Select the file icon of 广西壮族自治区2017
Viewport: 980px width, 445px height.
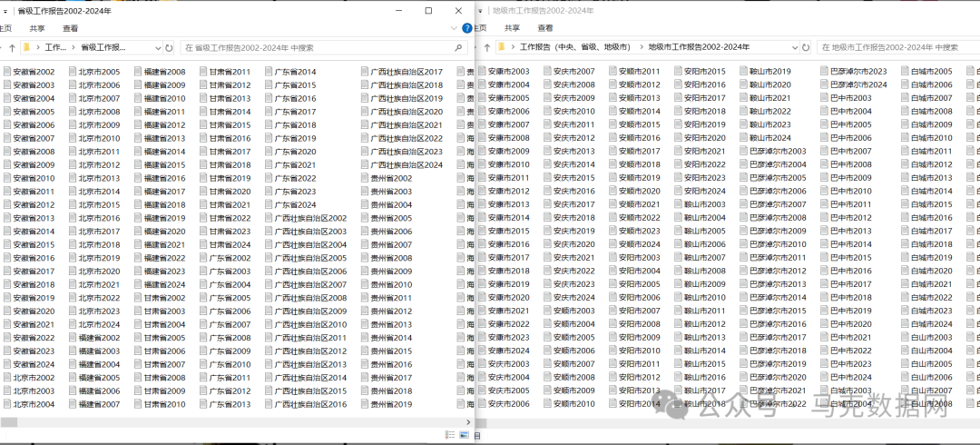tap(365, 72)
